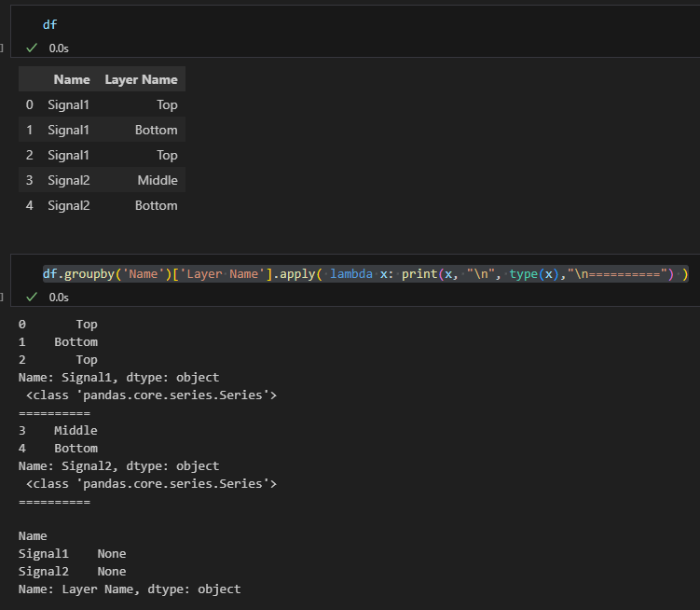Click index 3 in the dataframe table
Image resolution: width=700 pixels, height=610 pixels.
point(30,180)
